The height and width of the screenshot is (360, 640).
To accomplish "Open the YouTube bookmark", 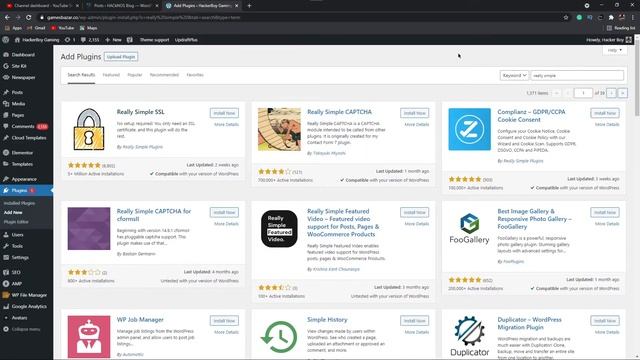I will click(63, 28).
